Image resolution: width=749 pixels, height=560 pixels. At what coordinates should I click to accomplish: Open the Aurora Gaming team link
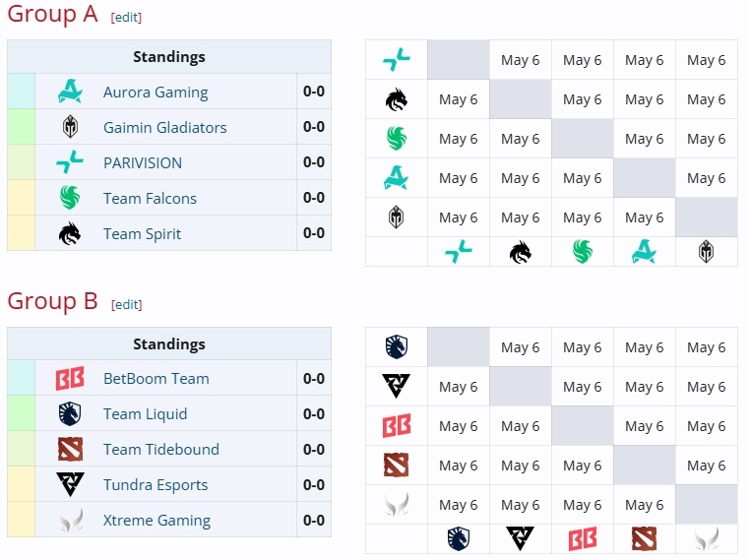tap(156, 92)
